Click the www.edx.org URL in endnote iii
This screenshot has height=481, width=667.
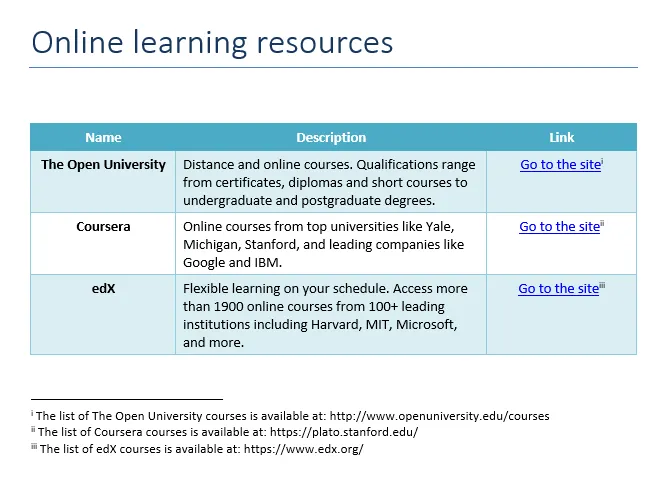[303, 449]
